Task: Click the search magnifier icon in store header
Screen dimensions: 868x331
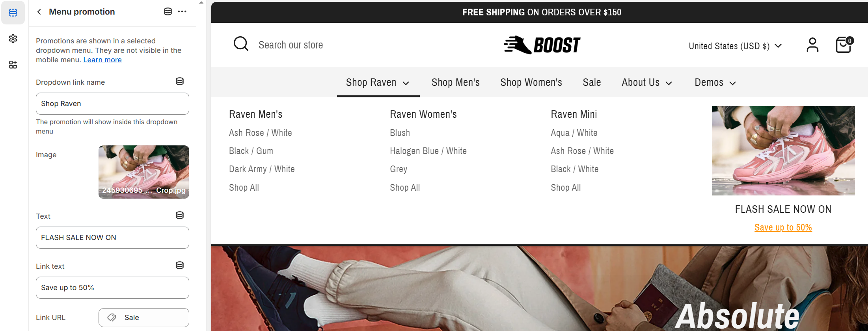Action: 241,44
